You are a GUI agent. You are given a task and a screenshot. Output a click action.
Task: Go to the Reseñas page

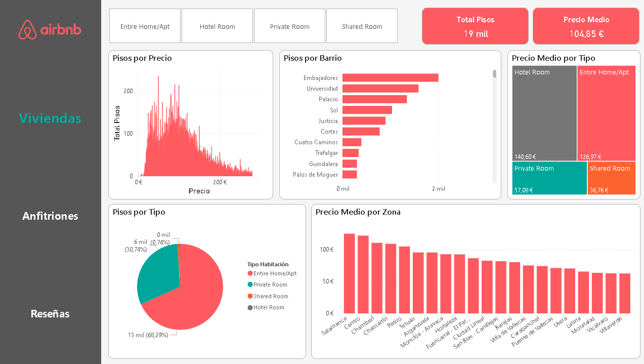point(50,314)
